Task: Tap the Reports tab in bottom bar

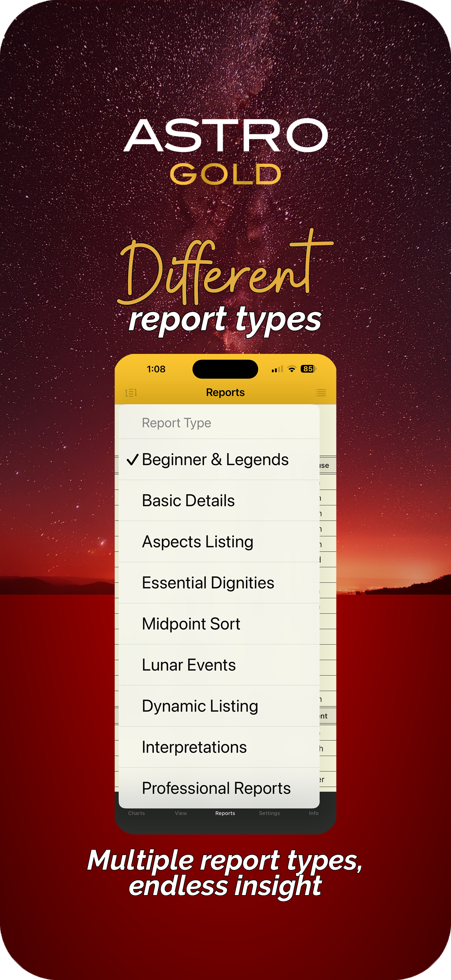Action: click(225, 813)
